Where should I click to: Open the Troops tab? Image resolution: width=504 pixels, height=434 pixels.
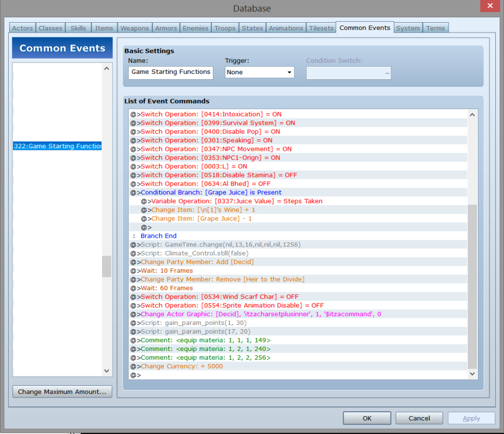click(225, 28)
